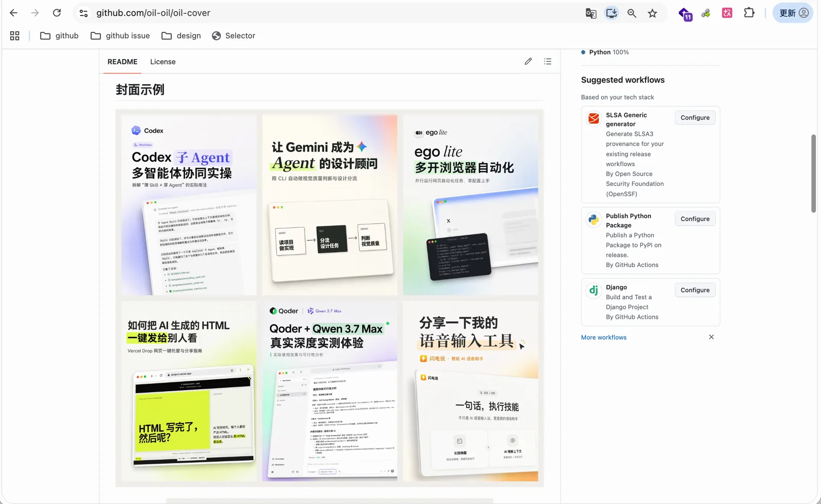Click the SLSA Generic generator icon

[x=594, y=119]
